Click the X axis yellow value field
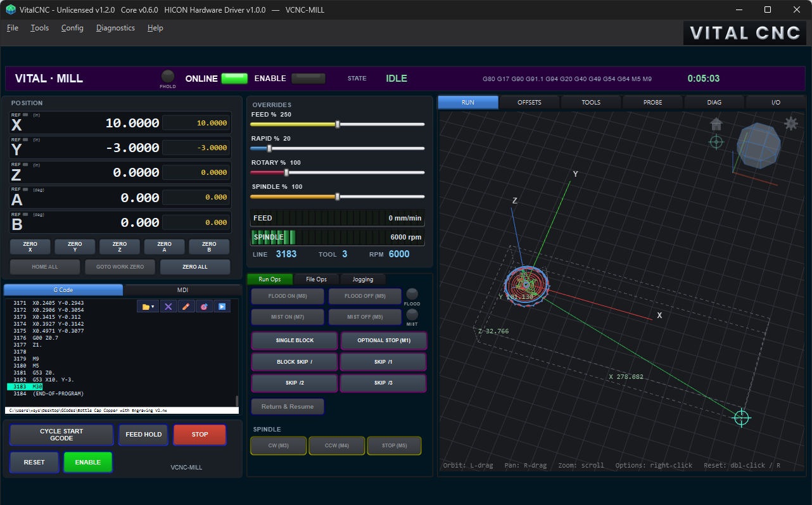 pyautogui.click(x=196, y=123)
